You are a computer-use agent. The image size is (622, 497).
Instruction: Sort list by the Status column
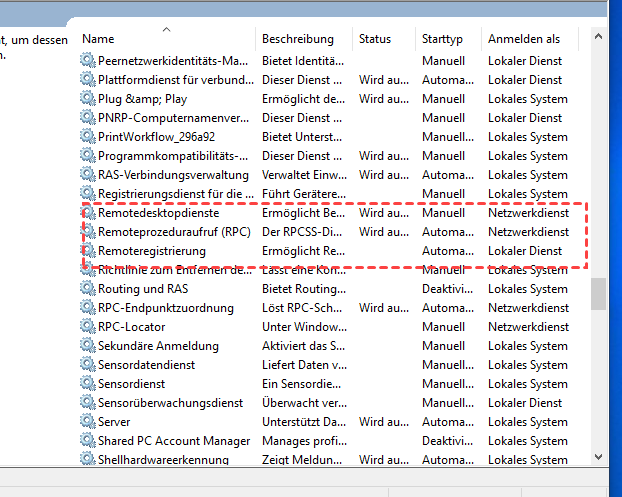click(375, 39)
